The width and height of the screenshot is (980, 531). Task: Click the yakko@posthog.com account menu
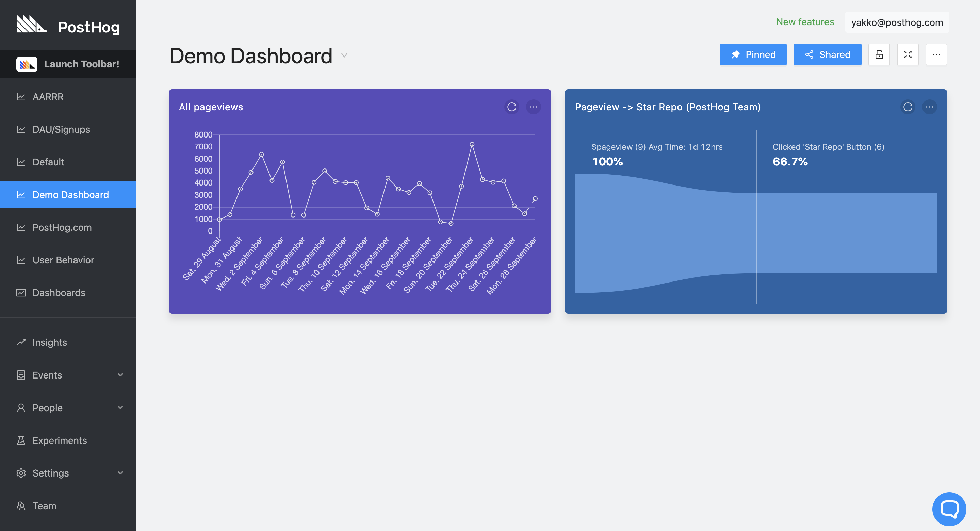[x=897, y=22]
